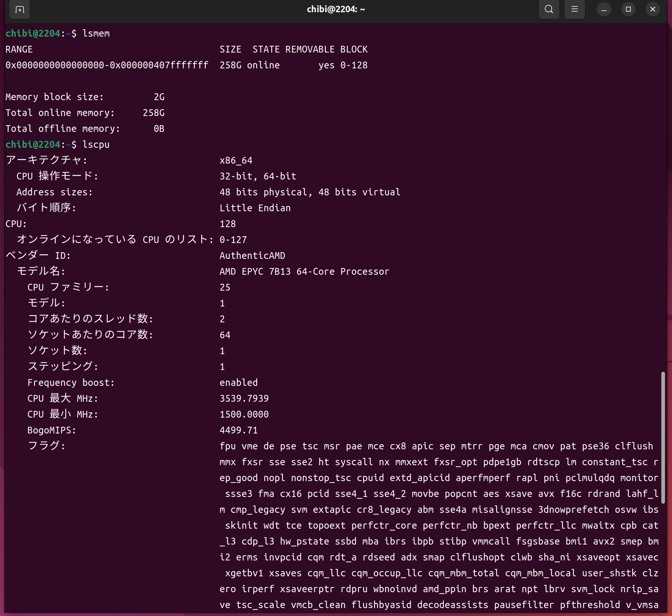This screenshot has width=672, height=616.
Task: Click the Little Endian byte order value
Action: 255,208
